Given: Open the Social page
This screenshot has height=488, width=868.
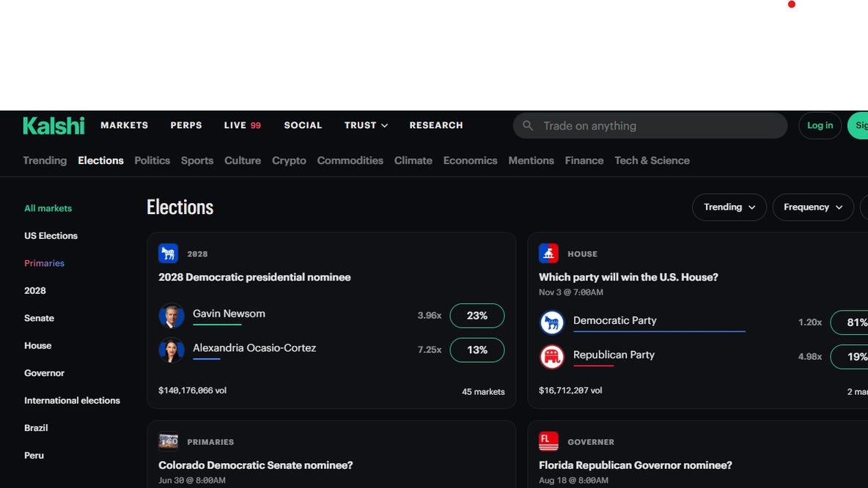Looking at the screenshot, I should [303, 125].
